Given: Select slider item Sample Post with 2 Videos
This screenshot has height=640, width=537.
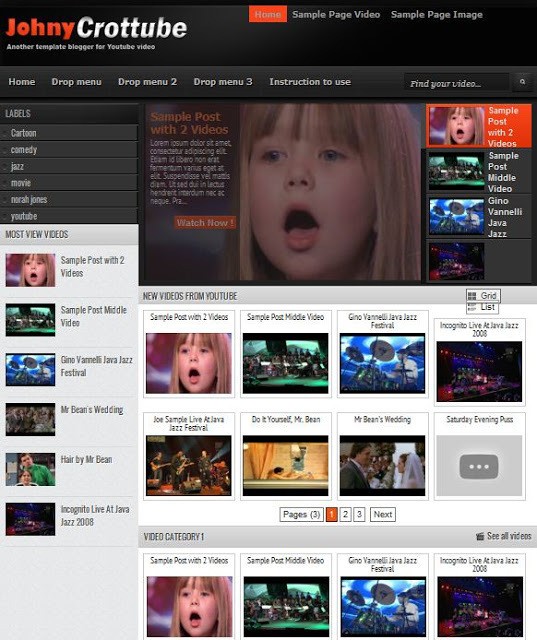Looking at the screenshot, I should 479,126.
